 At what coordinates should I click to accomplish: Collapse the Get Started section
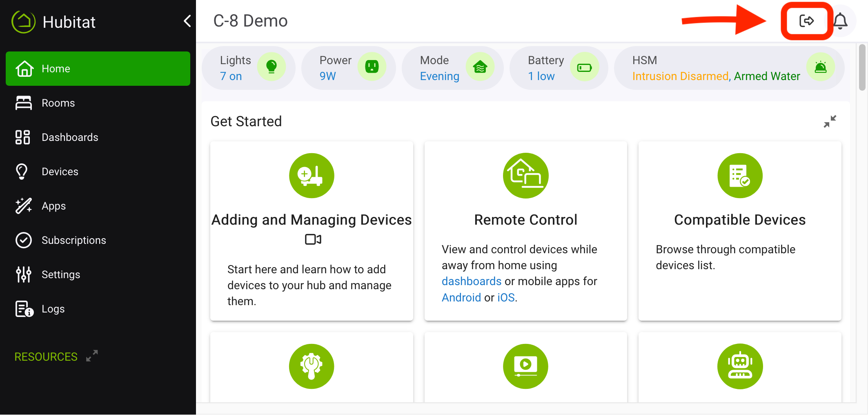pyautogui.click(x=830, y=121)
